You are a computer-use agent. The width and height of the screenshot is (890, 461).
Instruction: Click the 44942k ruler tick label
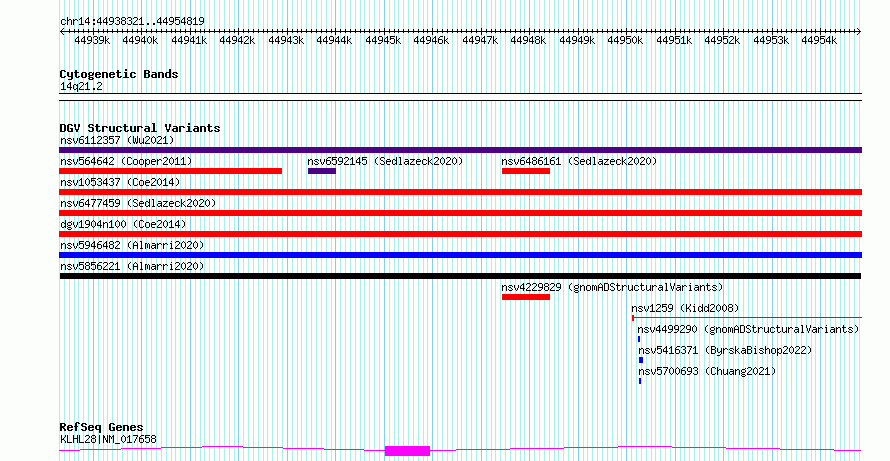(x=237, y=40)
